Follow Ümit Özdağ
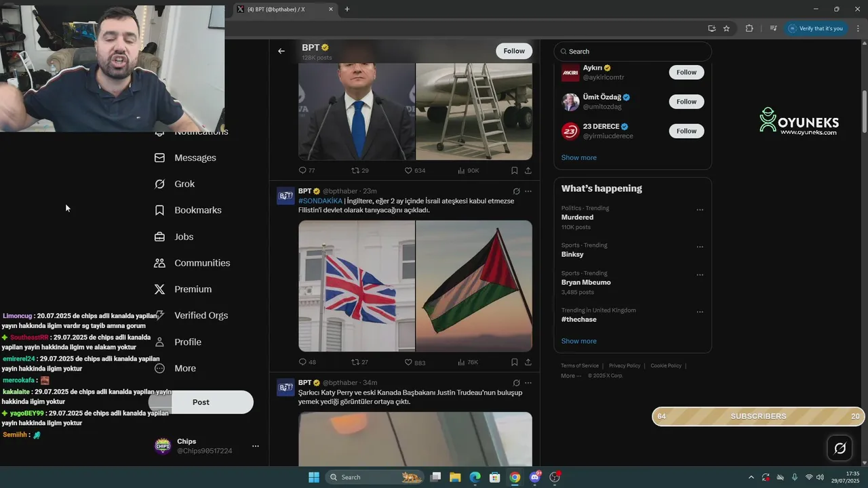The height and width of the screenshot is (488, 868). pos(686,102)
